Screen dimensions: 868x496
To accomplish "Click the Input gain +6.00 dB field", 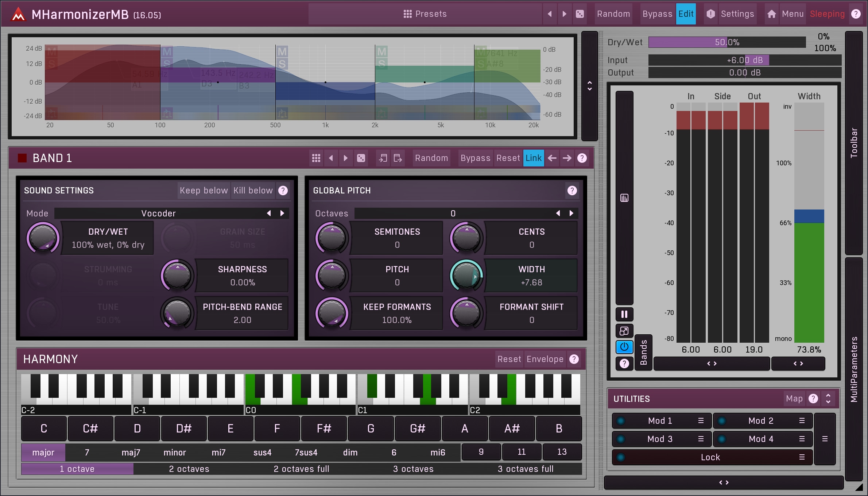I will pyautogui.click(x=745, y=60).
